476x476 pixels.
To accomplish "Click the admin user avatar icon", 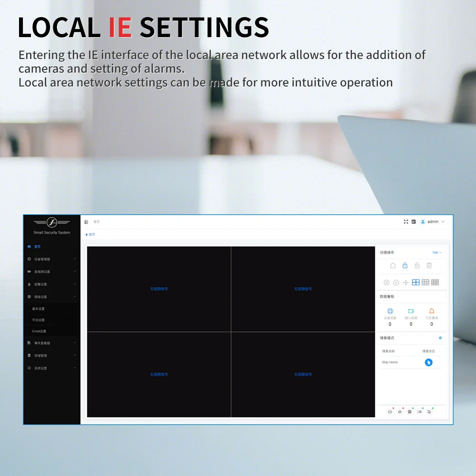I will click(x=423, y=222).
